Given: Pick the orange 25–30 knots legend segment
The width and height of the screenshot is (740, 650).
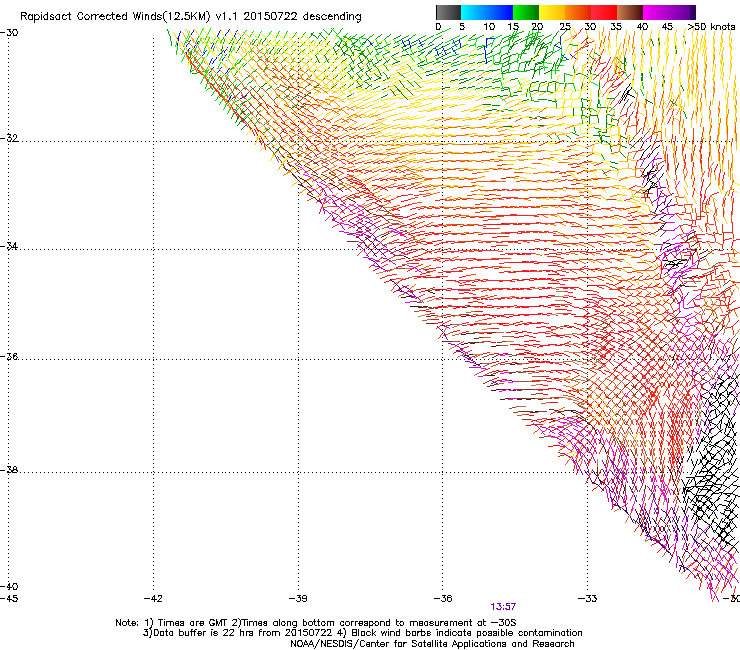Looking at the screenshot, I should pyautogui.click(x=578, y=12).
